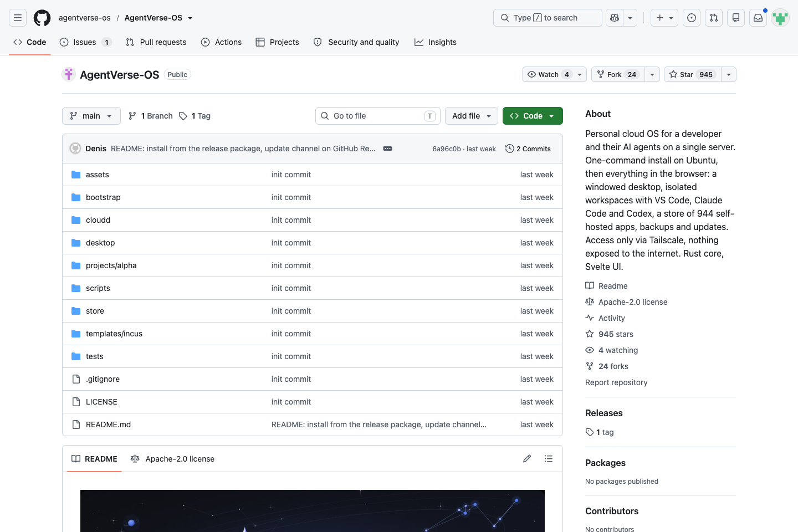Open the 1 Tag link with tag icon
The width and height of the screenshot is (798, 532).
pyautogui.click(x=195, y=116)
